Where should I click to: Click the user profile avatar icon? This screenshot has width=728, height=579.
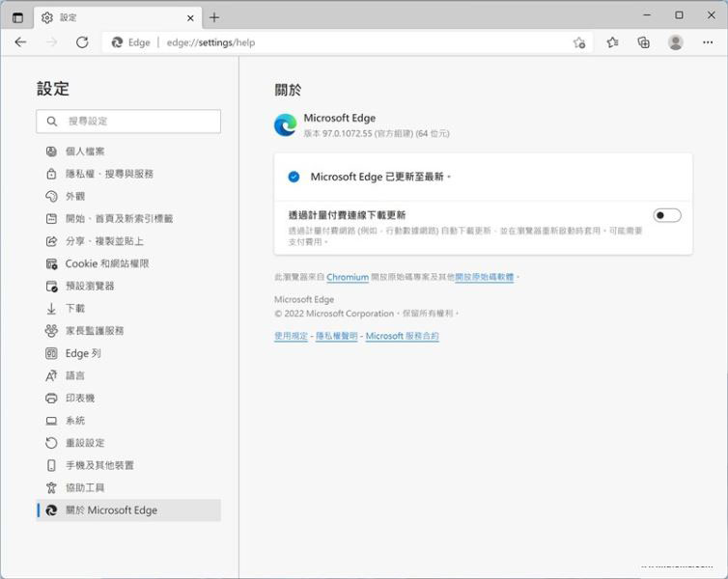point(675,42)
